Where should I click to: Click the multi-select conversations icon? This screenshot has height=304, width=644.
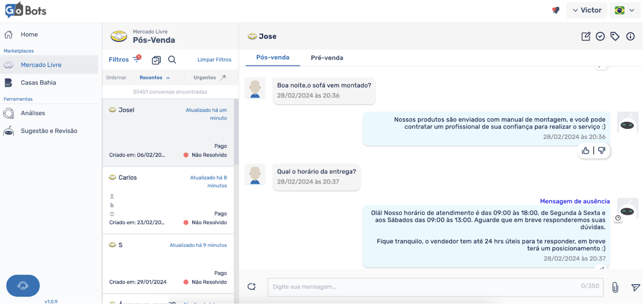coord(156,60)
